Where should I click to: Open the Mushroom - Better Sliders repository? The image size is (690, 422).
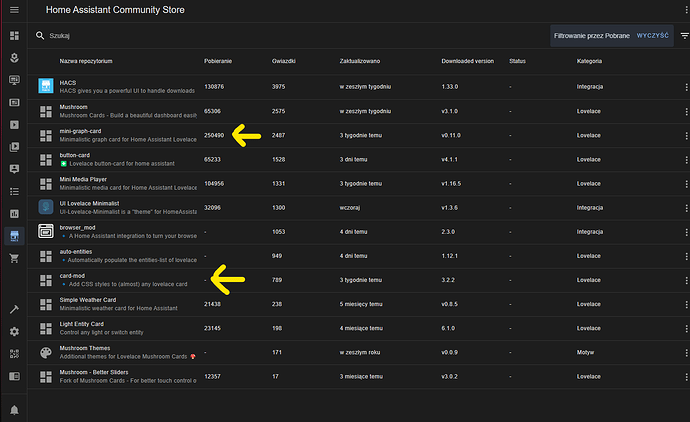click(x=359, y=377)
